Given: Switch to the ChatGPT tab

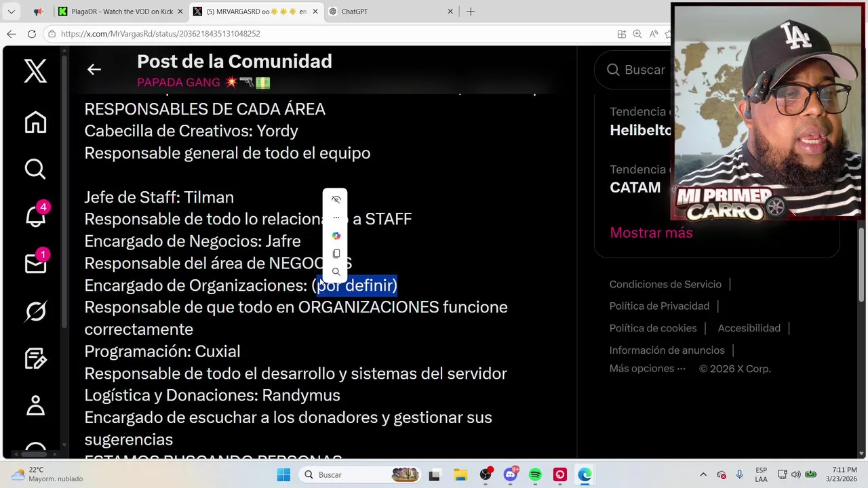Looking at the screenshot, I should point(391,12).
